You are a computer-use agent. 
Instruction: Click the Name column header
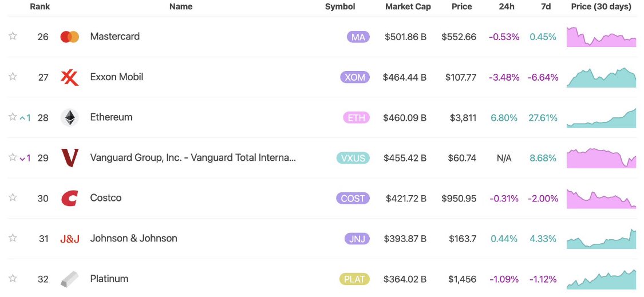pyautogui.click(x=181, y=6)
